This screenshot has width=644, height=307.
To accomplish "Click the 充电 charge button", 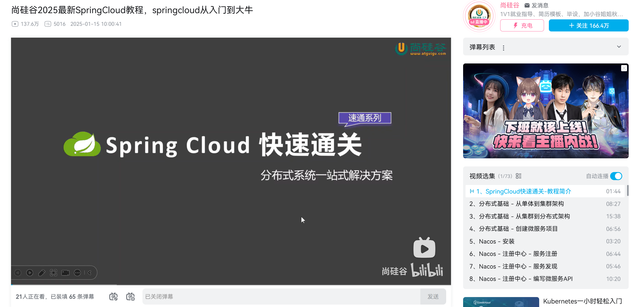I will [522, 26].
